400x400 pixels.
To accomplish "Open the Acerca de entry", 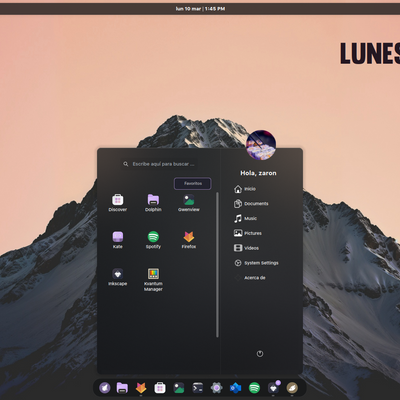I will pos(250,278).
